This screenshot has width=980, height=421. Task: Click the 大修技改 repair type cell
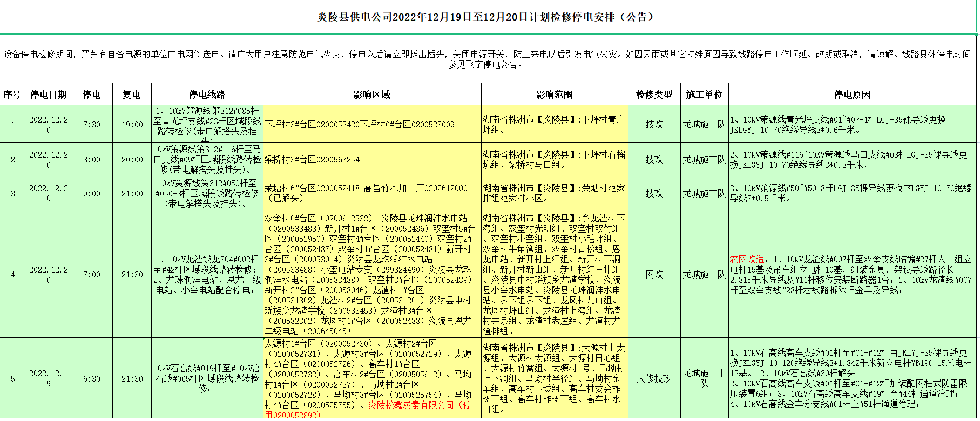654,378
